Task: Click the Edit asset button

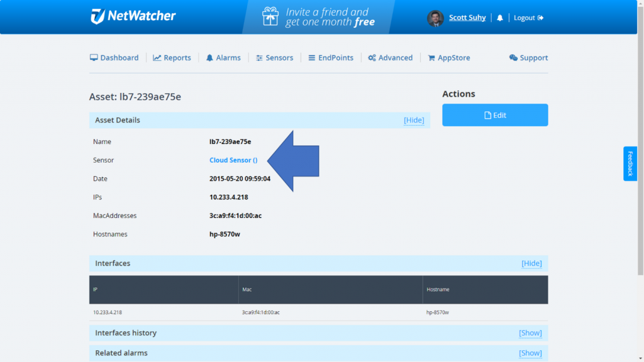Action: coord(495,115)
